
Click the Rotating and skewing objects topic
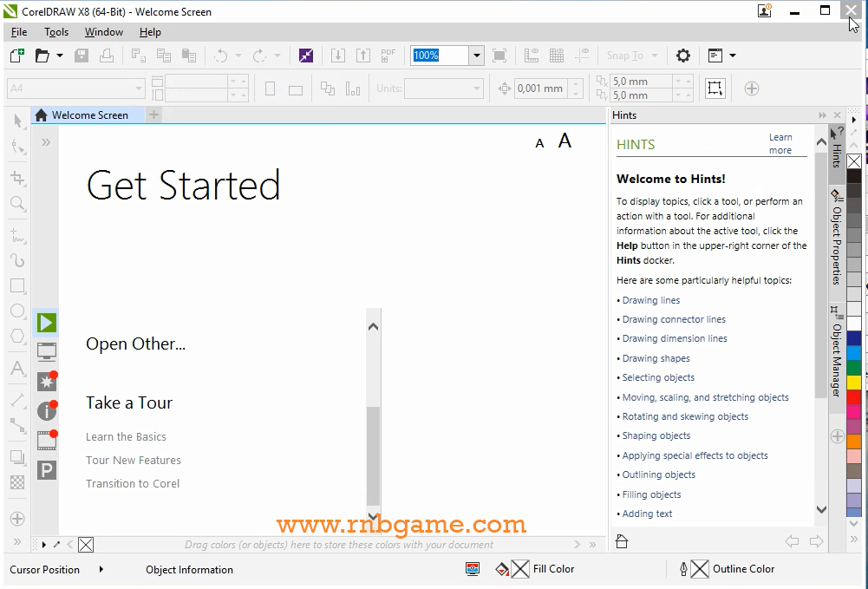pos(685,416)
